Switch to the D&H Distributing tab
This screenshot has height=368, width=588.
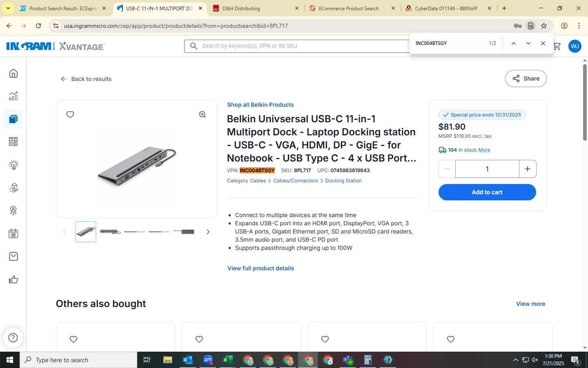255,8
